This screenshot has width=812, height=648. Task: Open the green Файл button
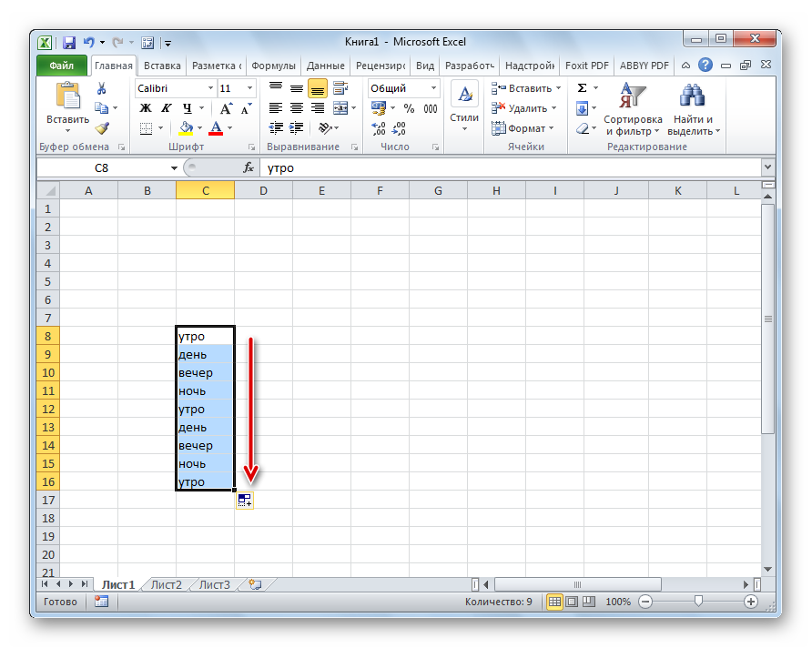(x=62, y=66)
